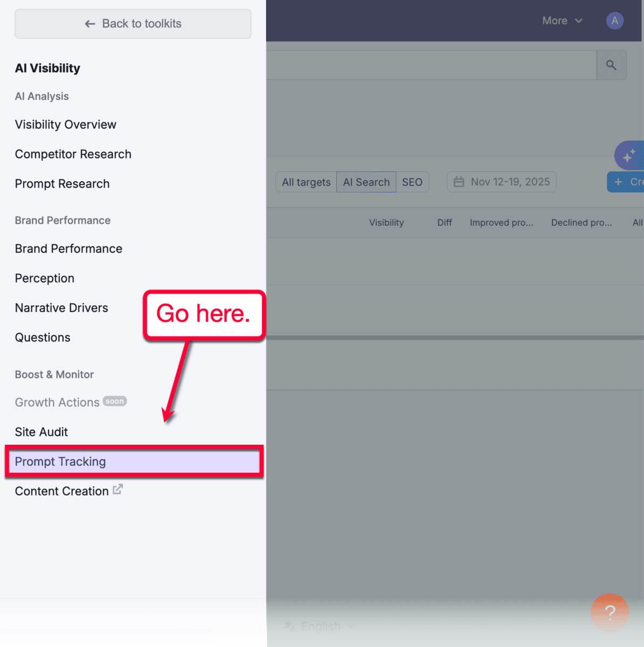Click the translate icon next to English
Image resolution: width=644 pixels, height=647 pixels.
pos(289,626)
